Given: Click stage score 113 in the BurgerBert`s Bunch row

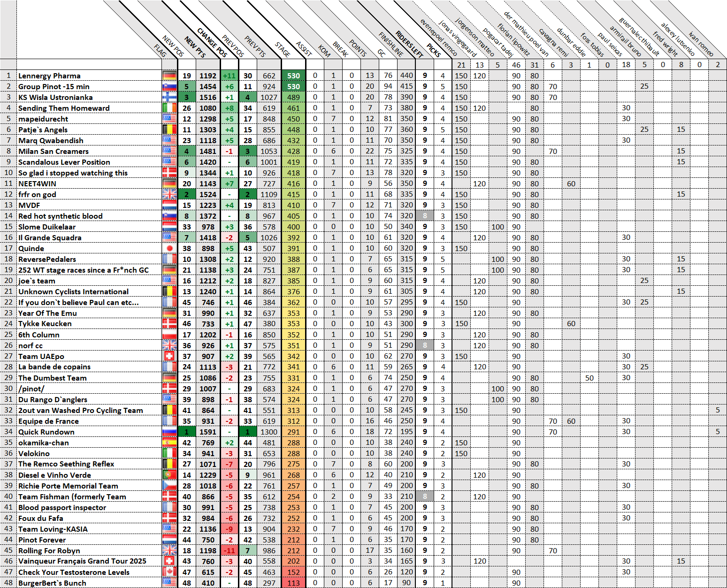Looking at the screenshot, I should (294, 583).
